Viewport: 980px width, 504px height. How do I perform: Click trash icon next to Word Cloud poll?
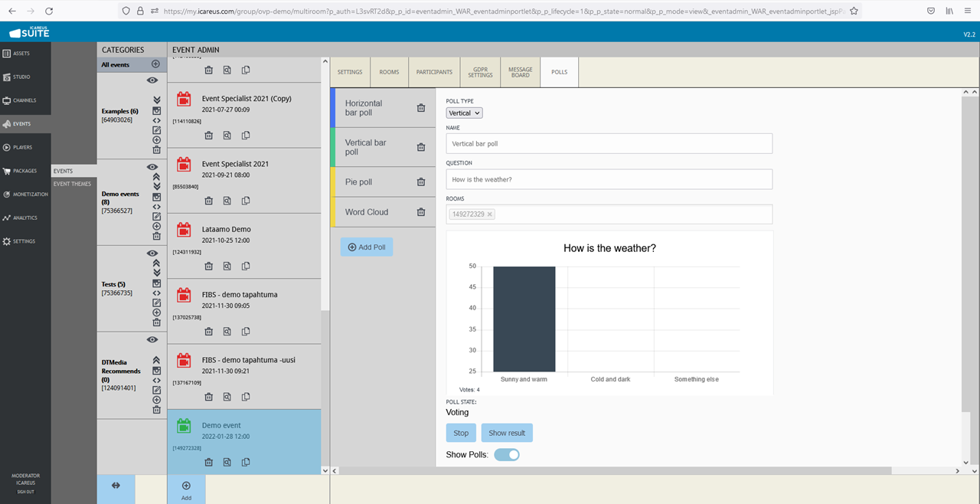(x=420, y=212)
